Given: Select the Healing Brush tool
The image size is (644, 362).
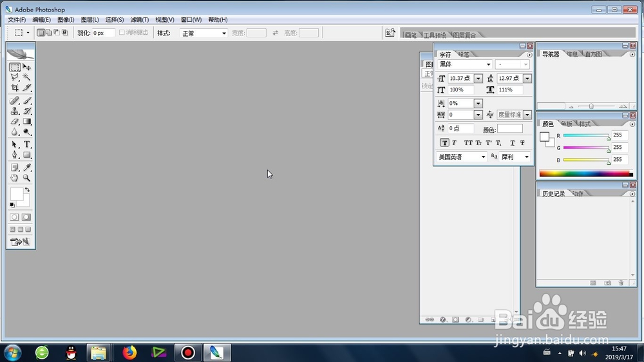Looking at the screenshot, I should pos(14,100).
